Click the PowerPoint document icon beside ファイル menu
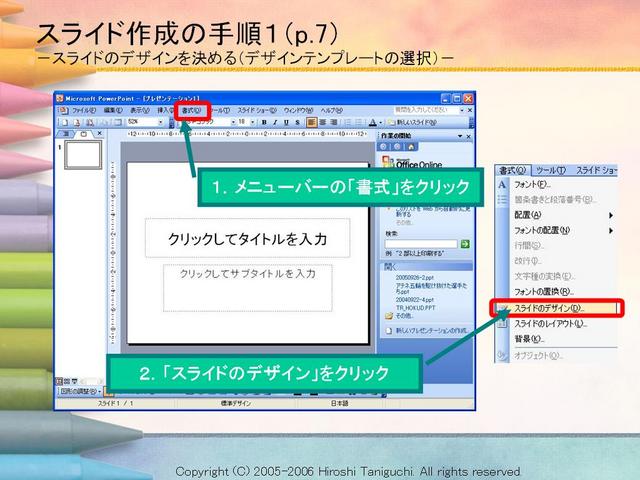 [63, 110]
